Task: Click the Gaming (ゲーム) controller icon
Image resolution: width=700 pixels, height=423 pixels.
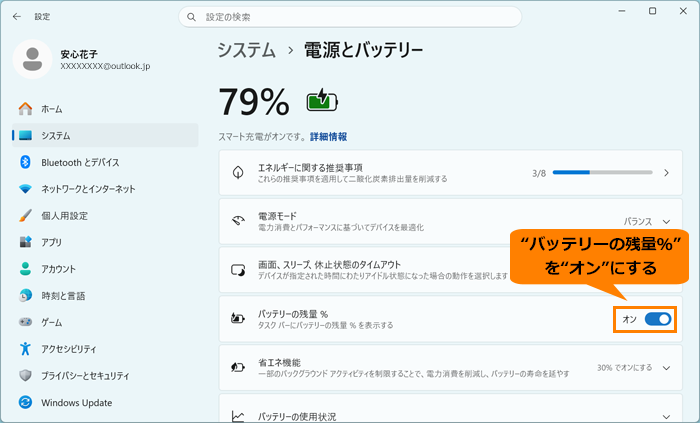Action: 25,322
